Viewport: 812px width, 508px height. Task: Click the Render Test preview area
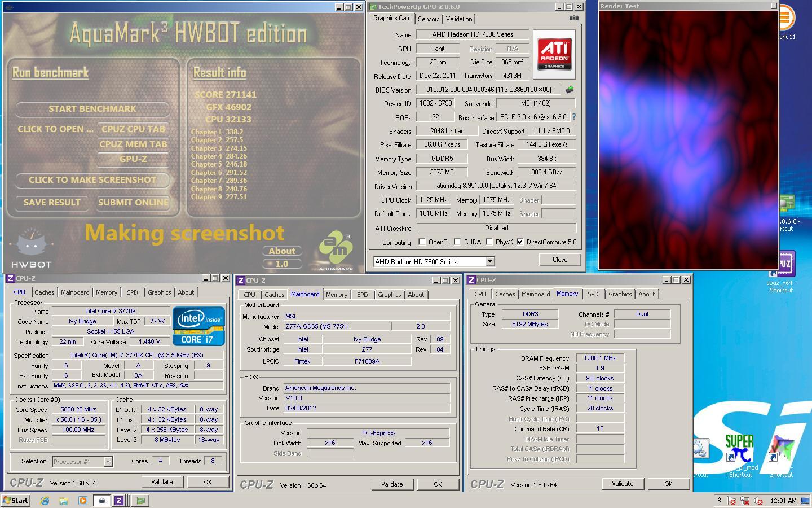(689, 139)
